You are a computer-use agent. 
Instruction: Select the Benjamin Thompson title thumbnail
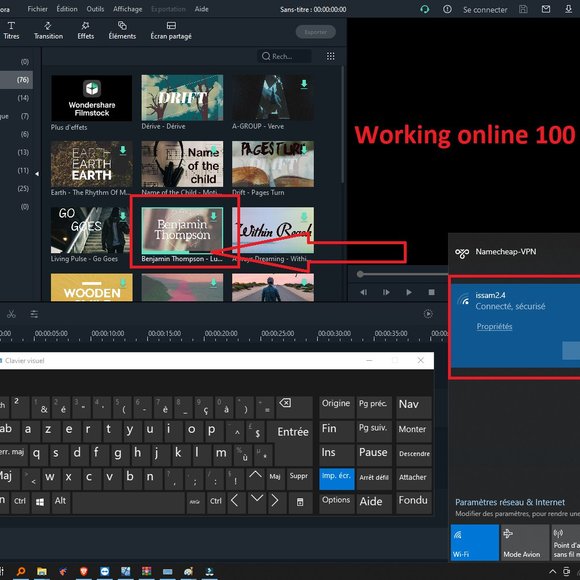182,230
